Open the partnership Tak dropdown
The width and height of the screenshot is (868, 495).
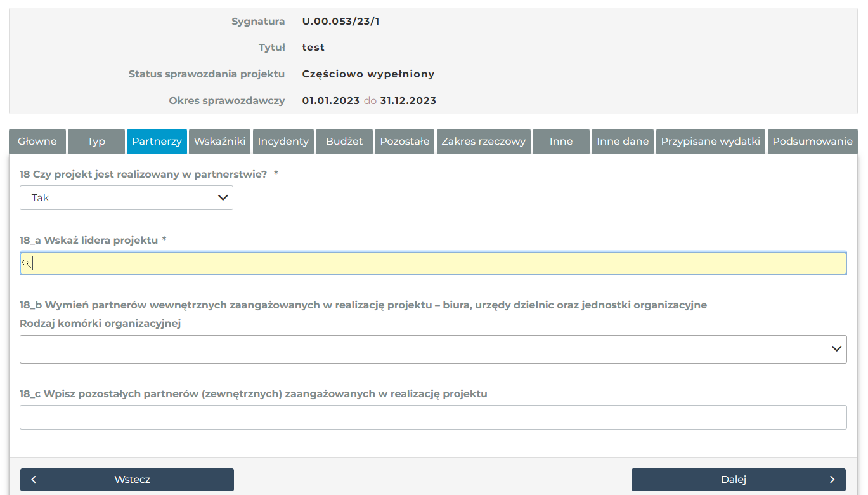click(x=126, y=198)
